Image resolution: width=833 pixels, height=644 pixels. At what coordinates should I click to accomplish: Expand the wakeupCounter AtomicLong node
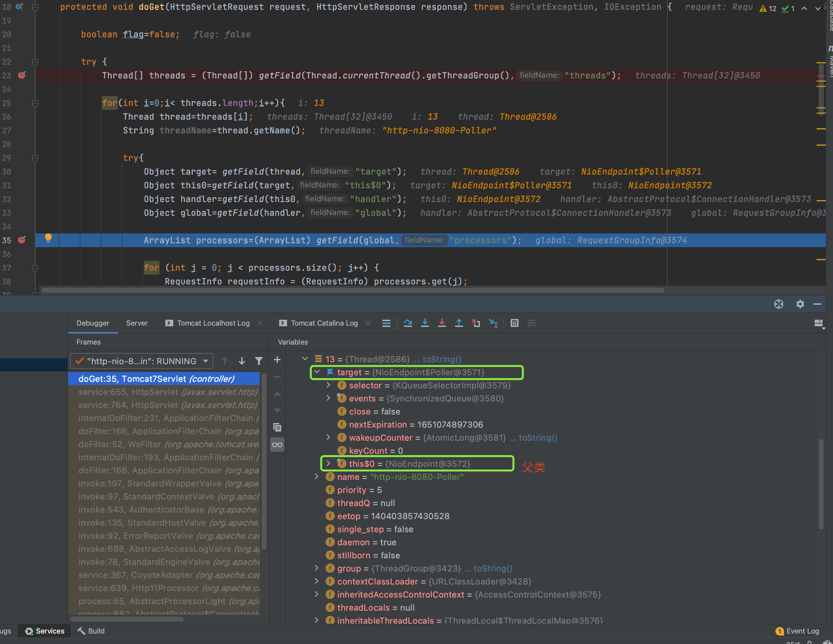pos(328,437)
